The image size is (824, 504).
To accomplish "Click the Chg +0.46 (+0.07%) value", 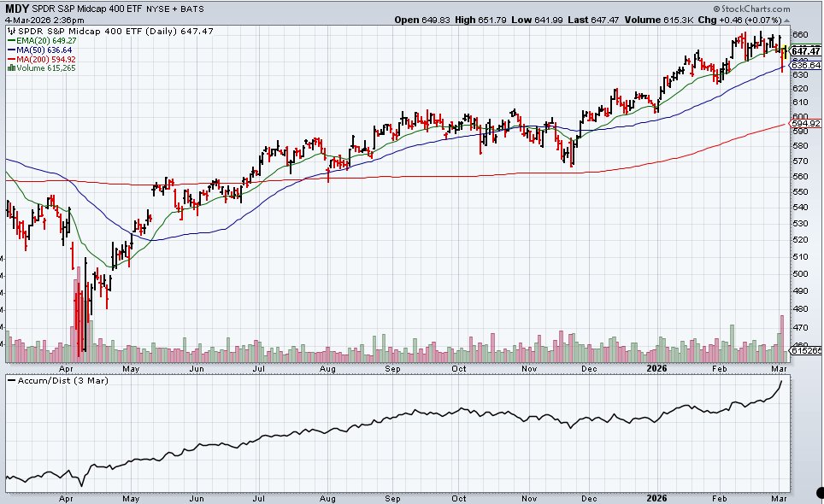I will click(740, 20).
